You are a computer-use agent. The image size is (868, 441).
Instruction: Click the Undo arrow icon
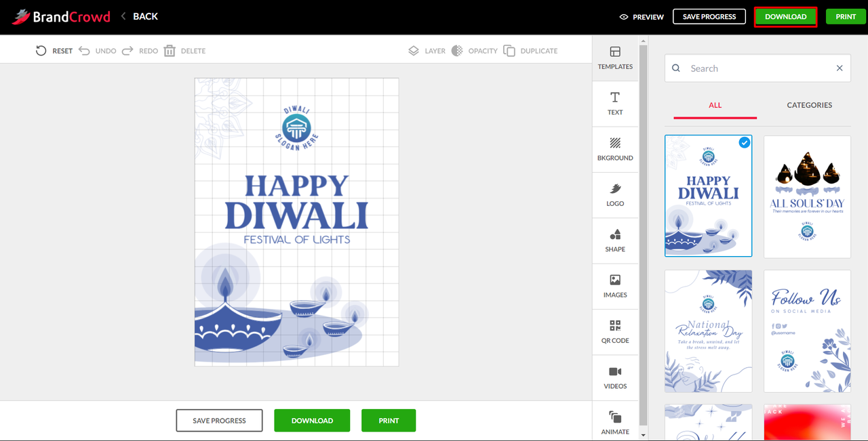pyautogui.click(x=84, y=51)
